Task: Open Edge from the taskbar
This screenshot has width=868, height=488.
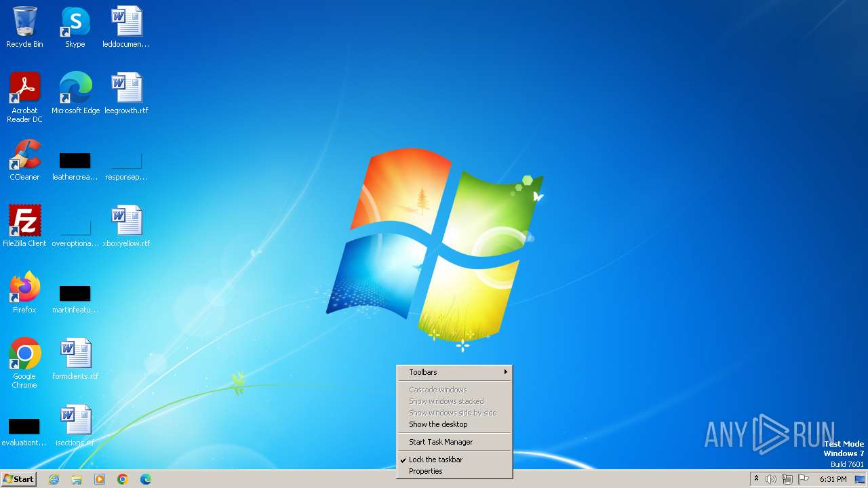Action: (146, 479)
